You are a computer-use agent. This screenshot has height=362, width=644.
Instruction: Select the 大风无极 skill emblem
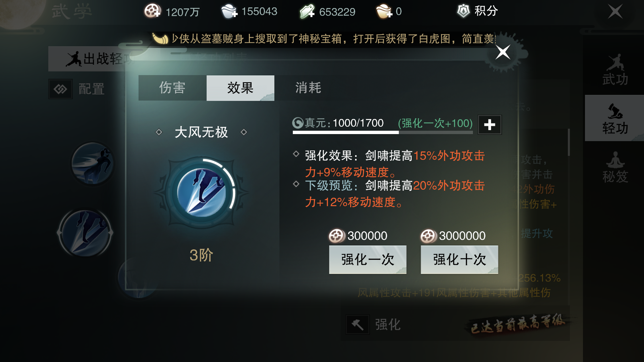201,192
